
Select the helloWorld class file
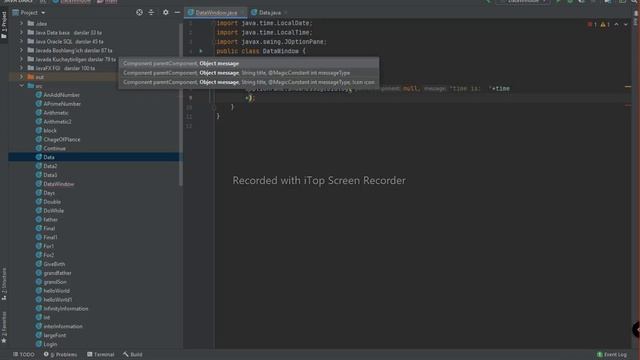[53, 291]
